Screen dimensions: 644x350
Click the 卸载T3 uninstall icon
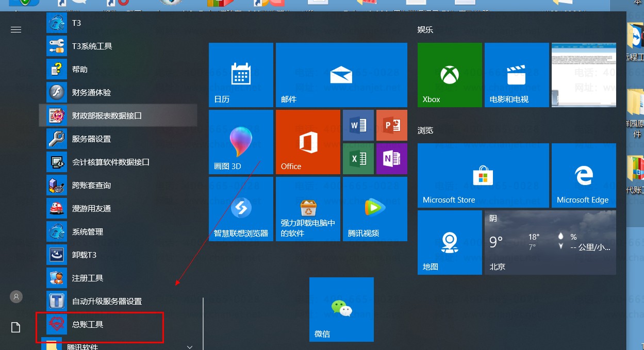[x=57, y=255]
